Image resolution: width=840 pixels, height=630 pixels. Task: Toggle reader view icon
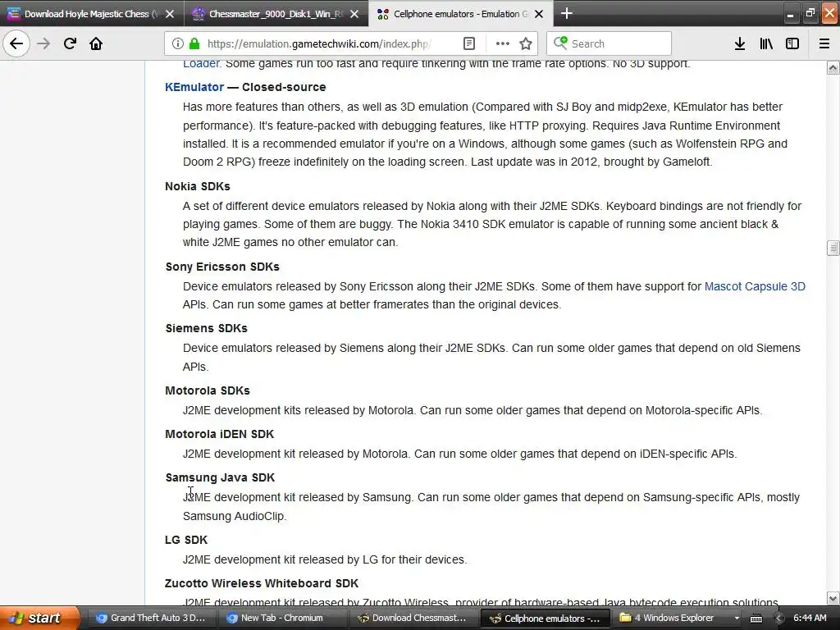click(468, 43)
